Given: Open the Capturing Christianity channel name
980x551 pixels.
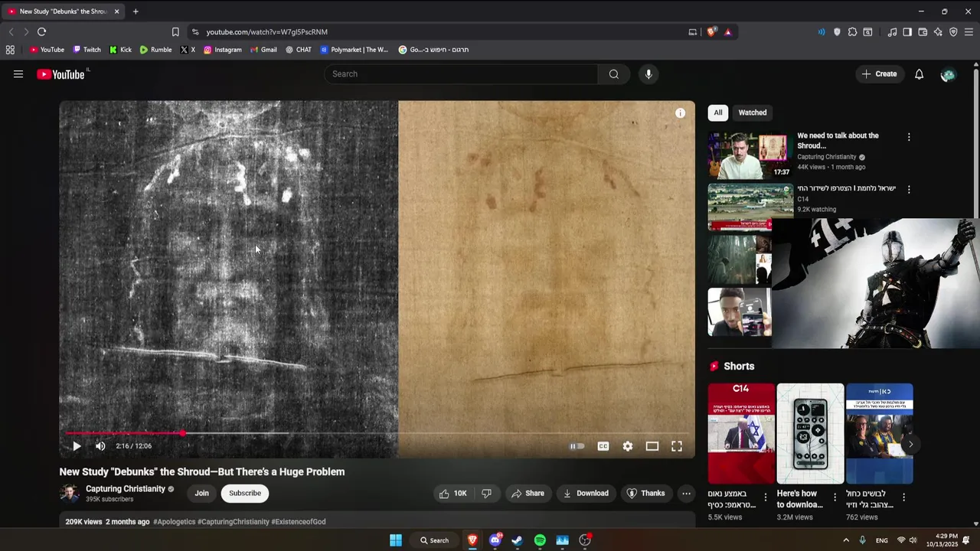Looking at the screenshot, I should [x=126, y=489].
